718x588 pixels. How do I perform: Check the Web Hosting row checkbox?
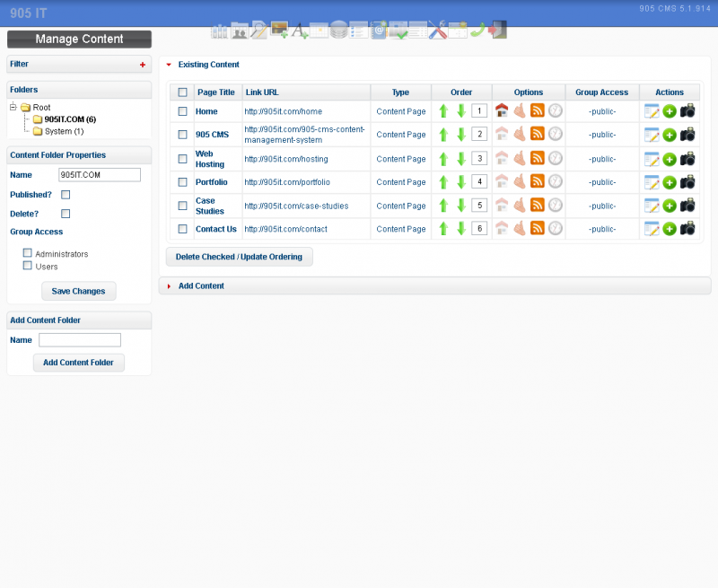pos(183,159)
